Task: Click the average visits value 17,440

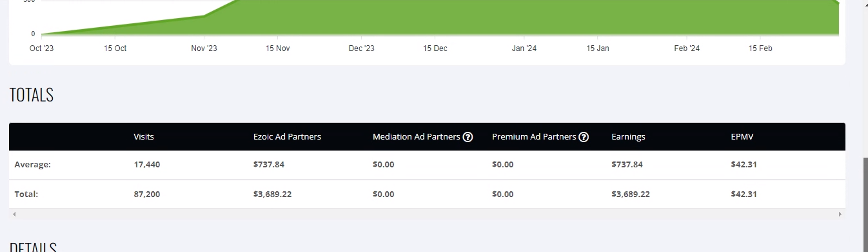Action: tap(147, 164)
